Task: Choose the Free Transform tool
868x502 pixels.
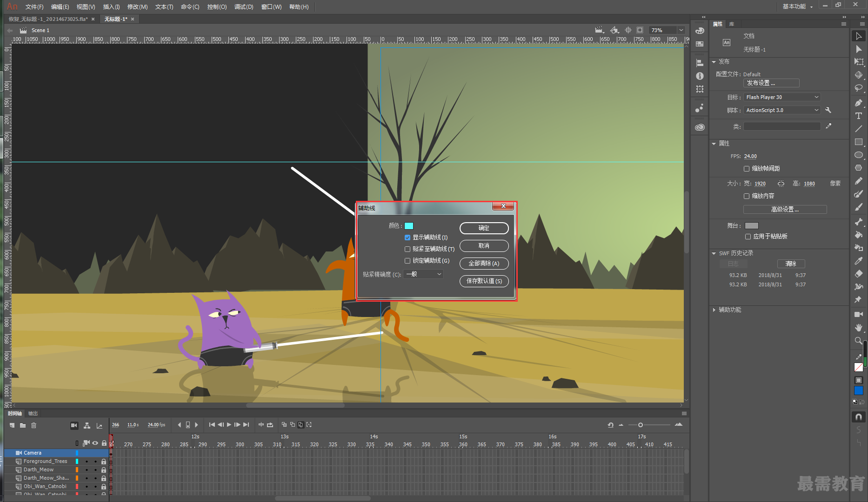Action: tap(859, 62)
